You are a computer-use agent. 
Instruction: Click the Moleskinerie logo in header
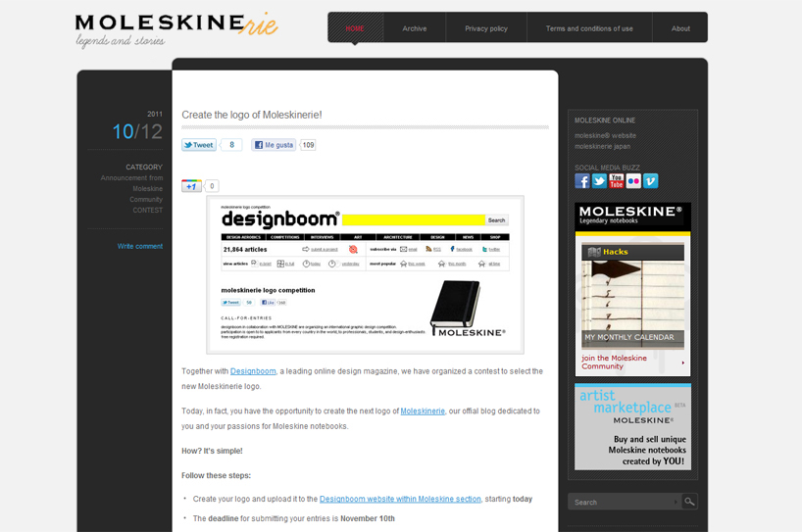pyautogui.click(x=176, y=29)
